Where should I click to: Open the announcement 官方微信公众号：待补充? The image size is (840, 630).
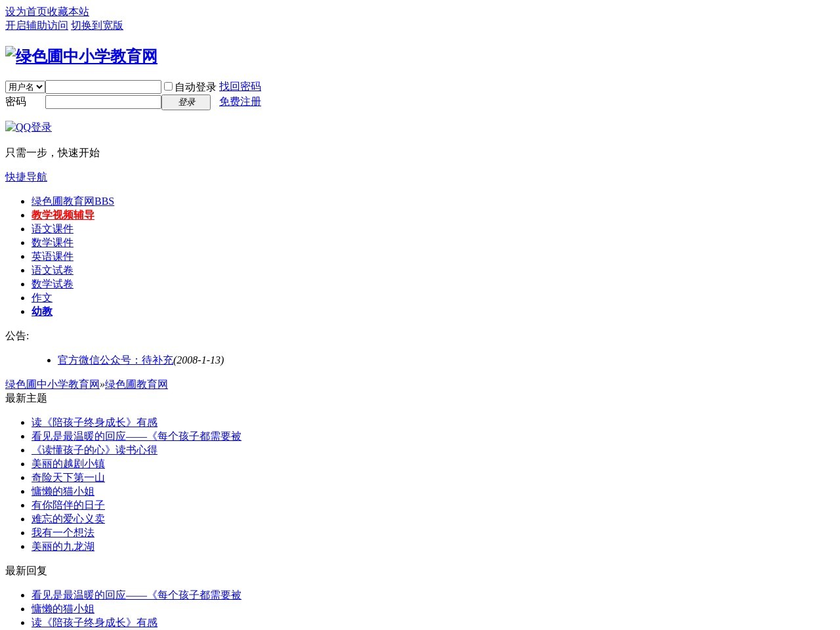(115, 360)
